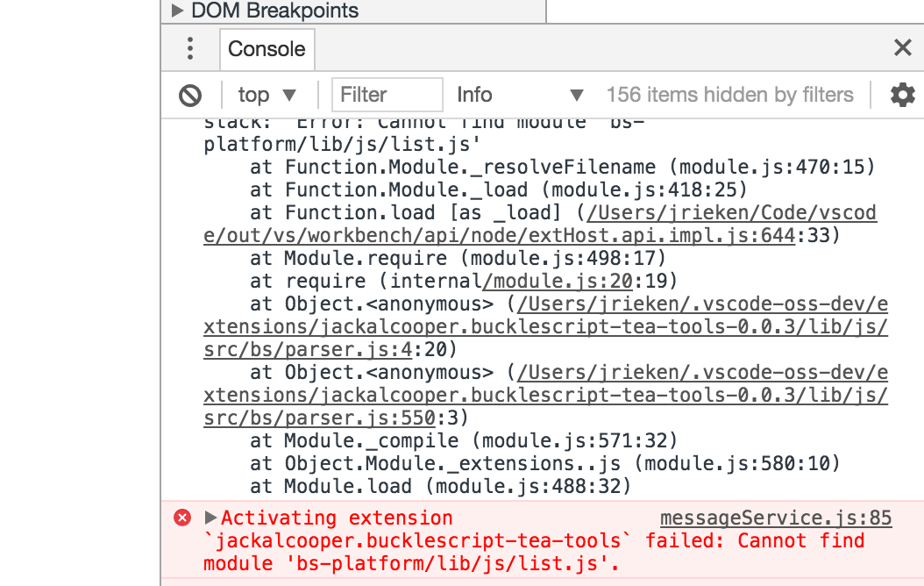
Task: Click the no-entry clear icon in the console toolbar
Action: tap(190, 95)
